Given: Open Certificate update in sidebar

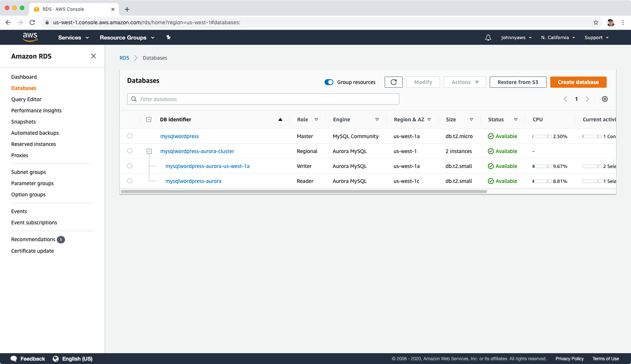Looking at the screenshot, I should 33,251.
